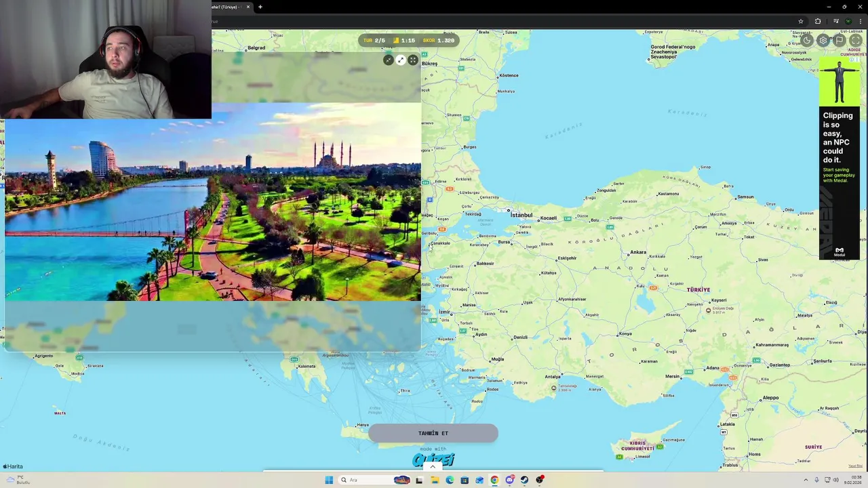Click Ankara on the map
This screenshot has height=488, width=868.
637,252
